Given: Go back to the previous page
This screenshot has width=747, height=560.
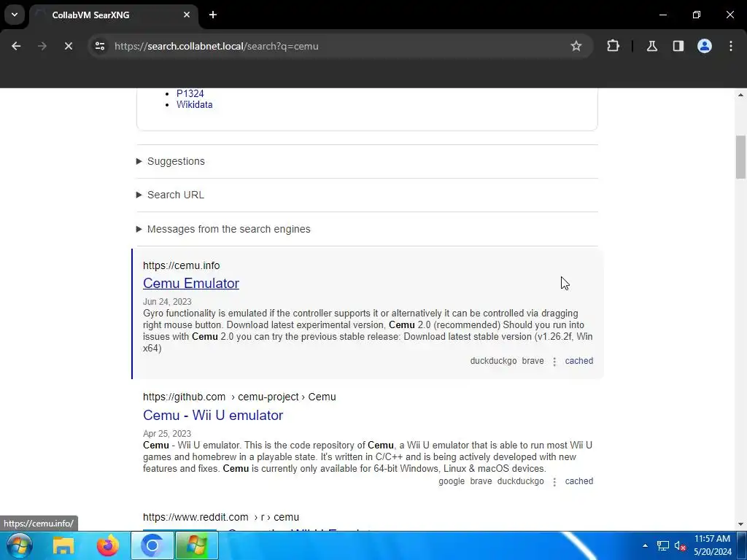Looking at the screenshot, I should (x=16, y=46).
